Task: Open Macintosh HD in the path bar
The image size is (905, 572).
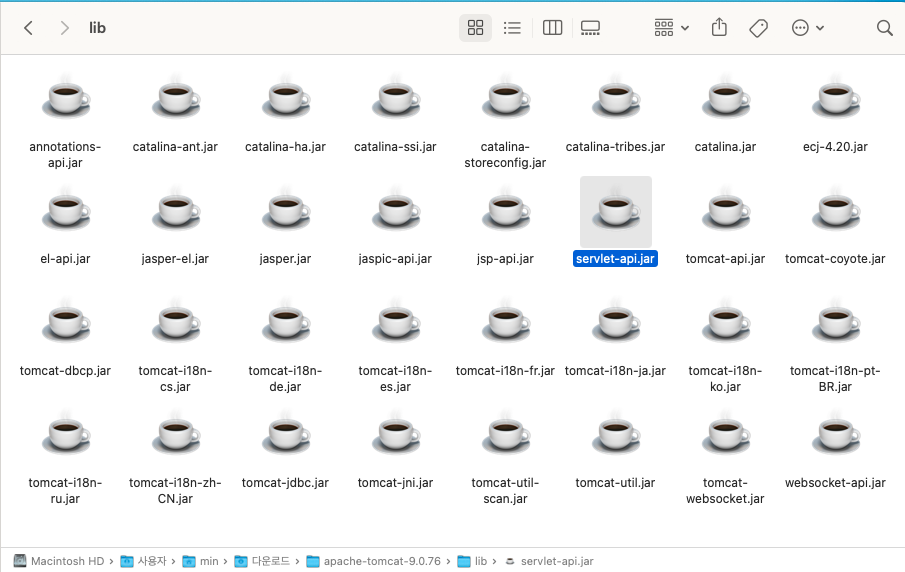Action: pos(59,561)
